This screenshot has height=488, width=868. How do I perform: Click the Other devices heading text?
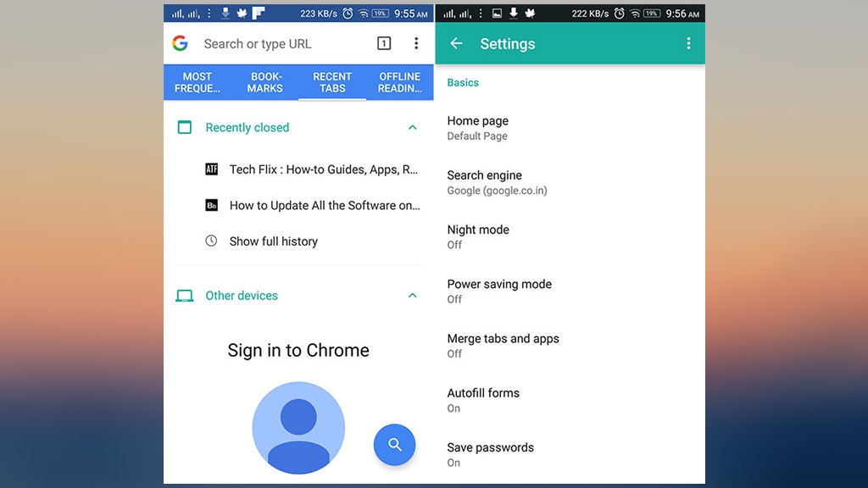242,296
